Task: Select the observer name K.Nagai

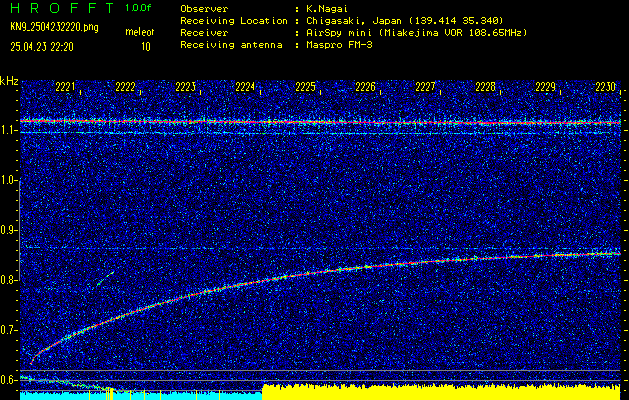Action: pos(327,8)
